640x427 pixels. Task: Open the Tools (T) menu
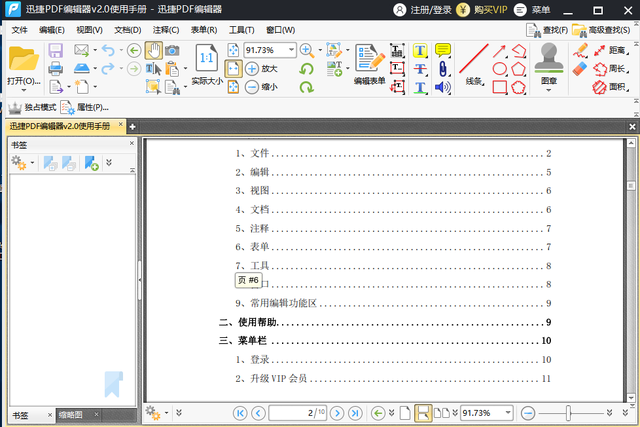coord(242,30)
